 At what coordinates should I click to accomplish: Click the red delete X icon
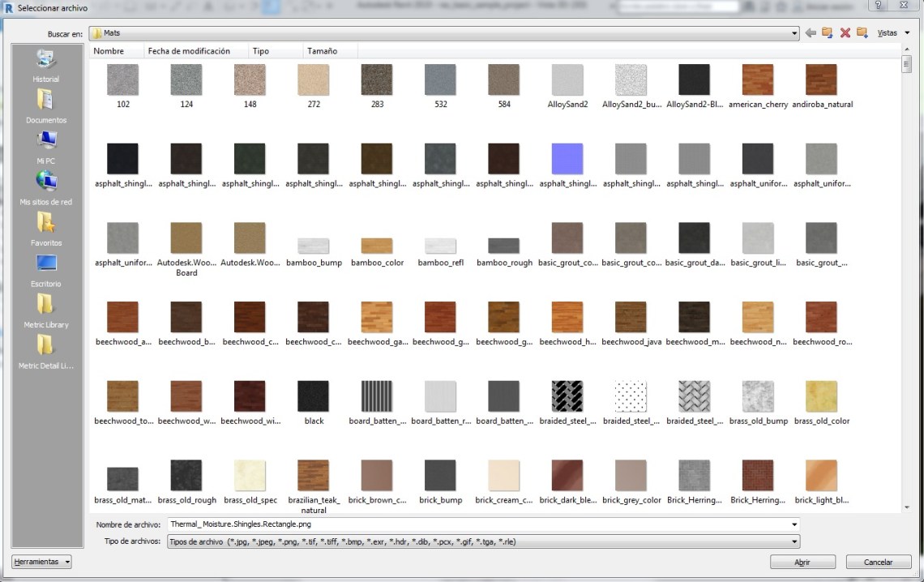pos(845,33)
